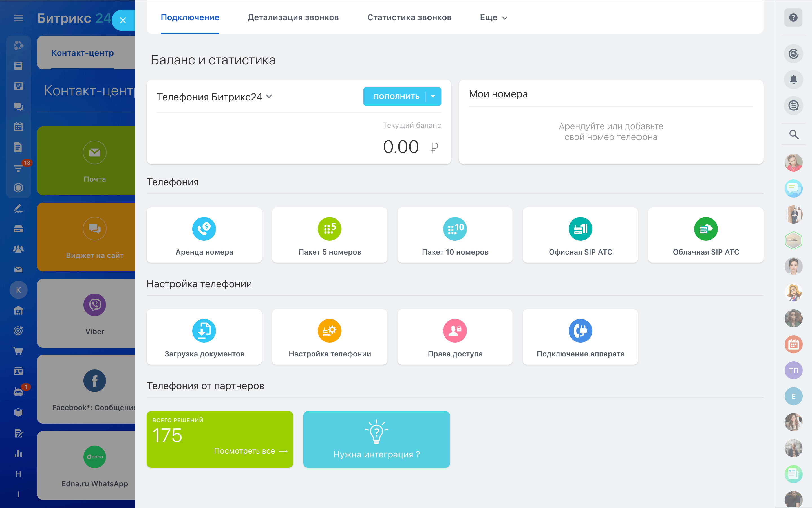Switch to Статистика звонков tab
812x508 pixels.
tap(409, 17)
